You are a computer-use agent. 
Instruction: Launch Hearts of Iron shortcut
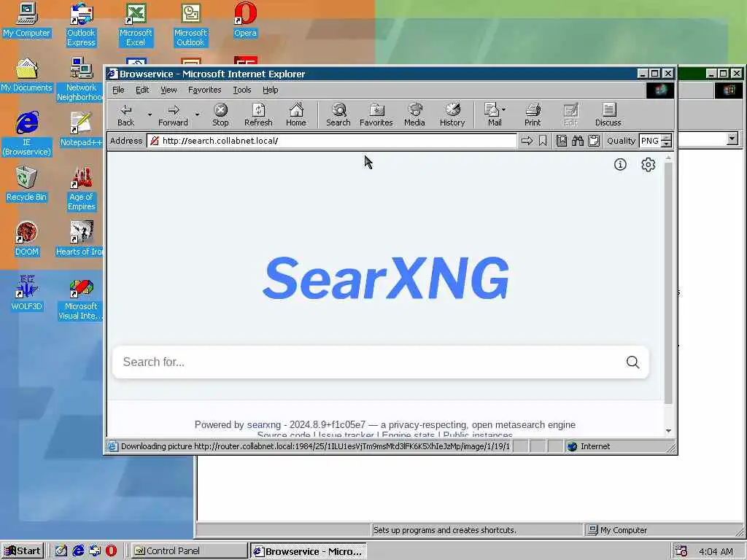80,238
